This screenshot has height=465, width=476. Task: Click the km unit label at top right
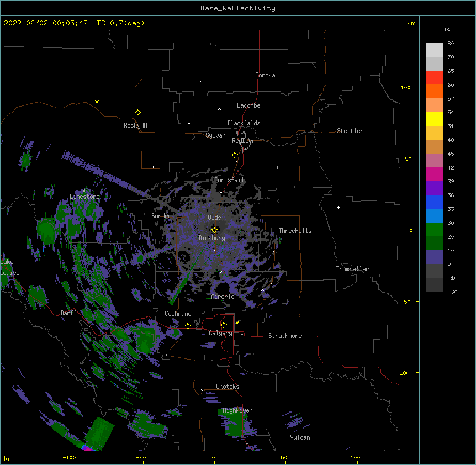(x=411, y=23)
